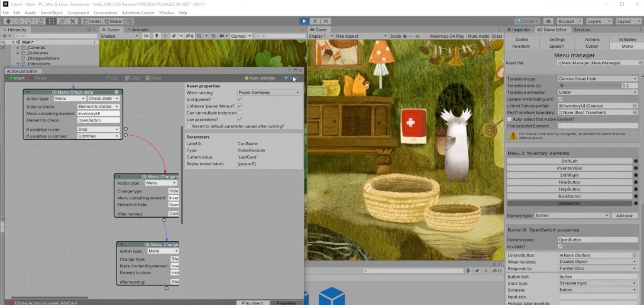Toggle scene effects icon
The width and height of the screenshot is (644, 305).
tap(174, 36)
